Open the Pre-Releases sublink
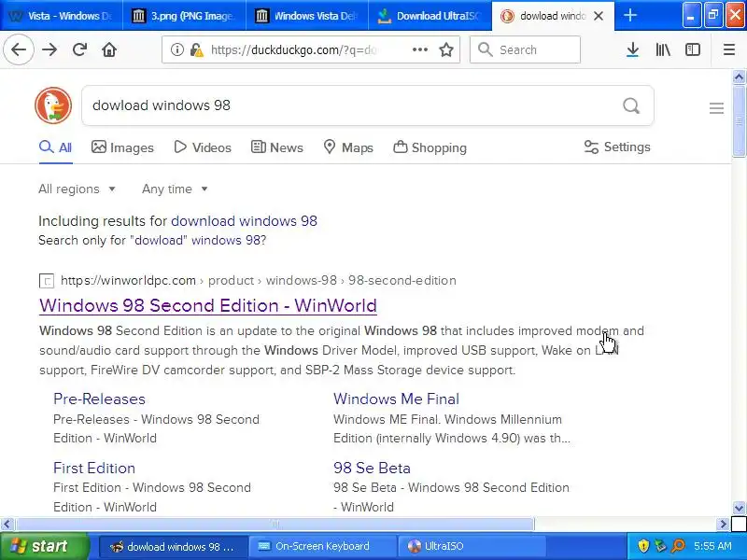This screenshot has height=560, width=747. [99, 399]
